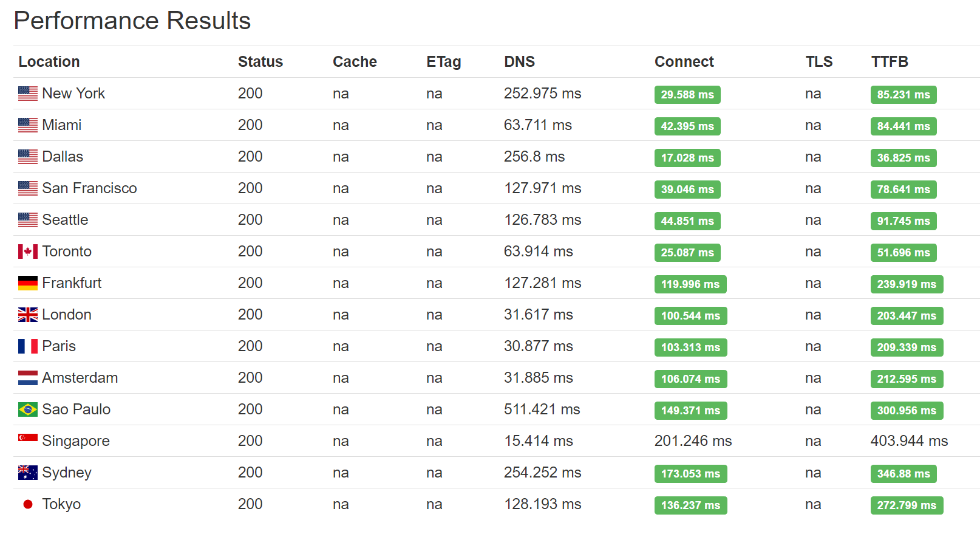
Task: Click the green 29.588 ms connect badge
Action: (687, 95)
